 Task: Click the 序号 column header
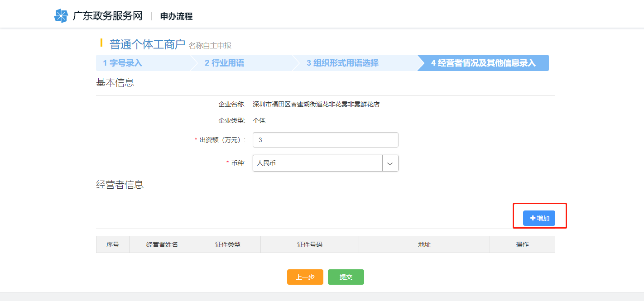113,244
